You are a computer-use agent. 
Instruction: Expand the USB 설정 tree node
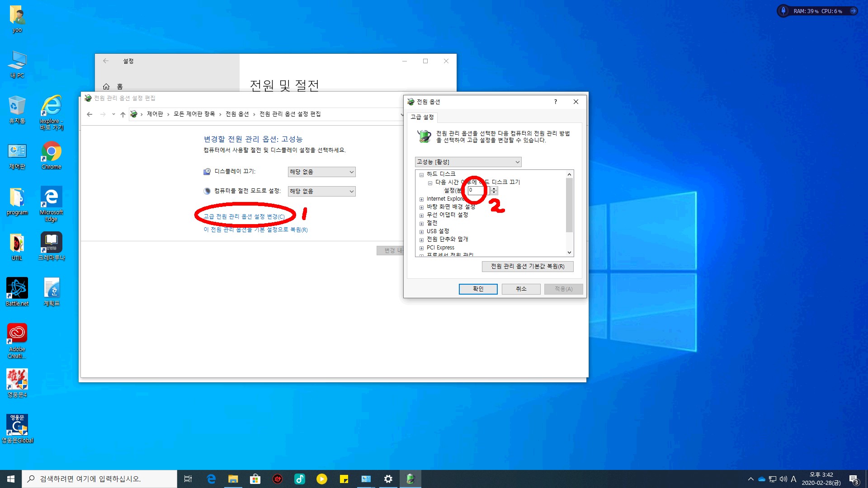point(421,232)
